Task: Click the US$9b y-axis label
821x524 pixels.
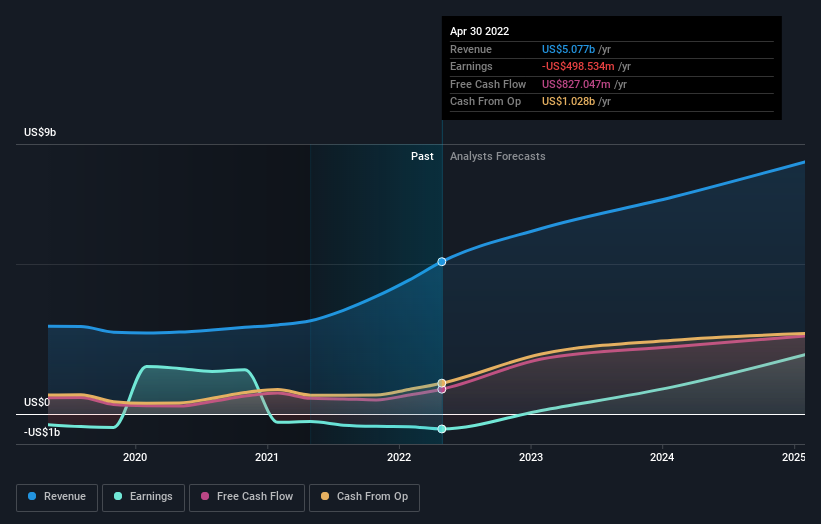Action: point(40,132)
